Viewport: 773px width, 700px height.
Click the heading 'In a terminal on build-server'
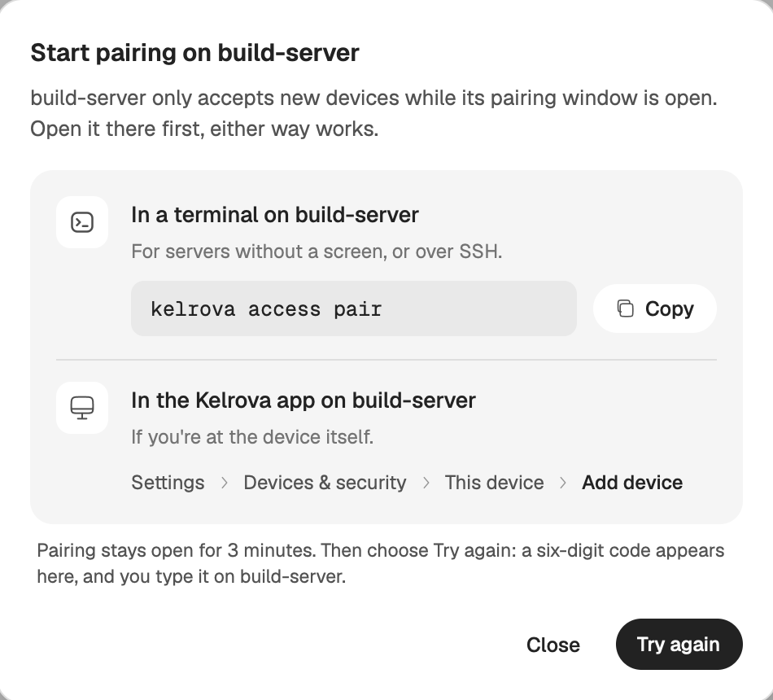(x=274, y=215)
